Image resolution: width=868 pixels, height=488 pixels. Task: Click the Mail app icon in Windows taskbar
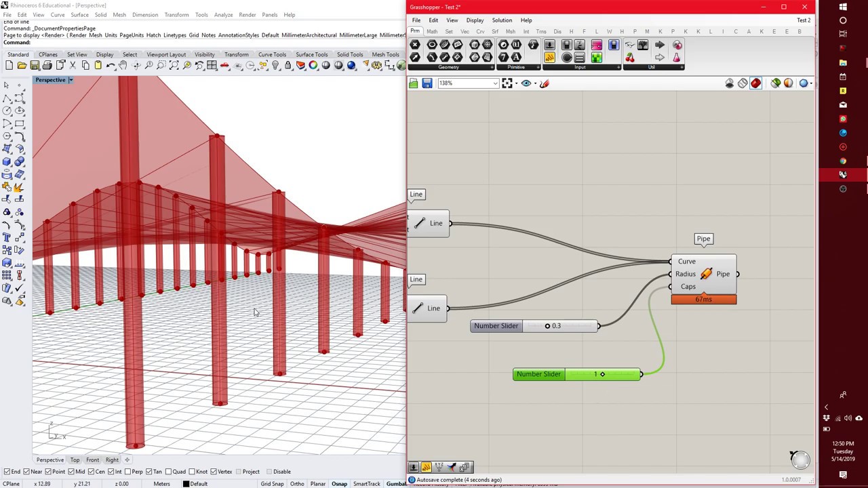(x=843, y=104)
